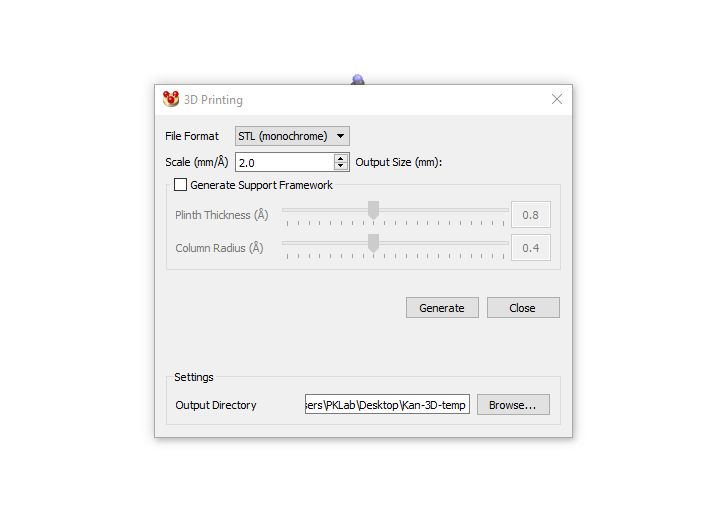Click into the Scale (mm/Å) field

pos(284,162)
